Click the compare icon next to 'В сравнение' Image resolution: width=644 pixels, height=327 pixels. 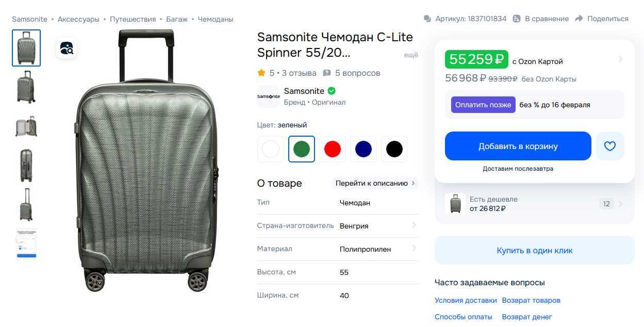517,19
